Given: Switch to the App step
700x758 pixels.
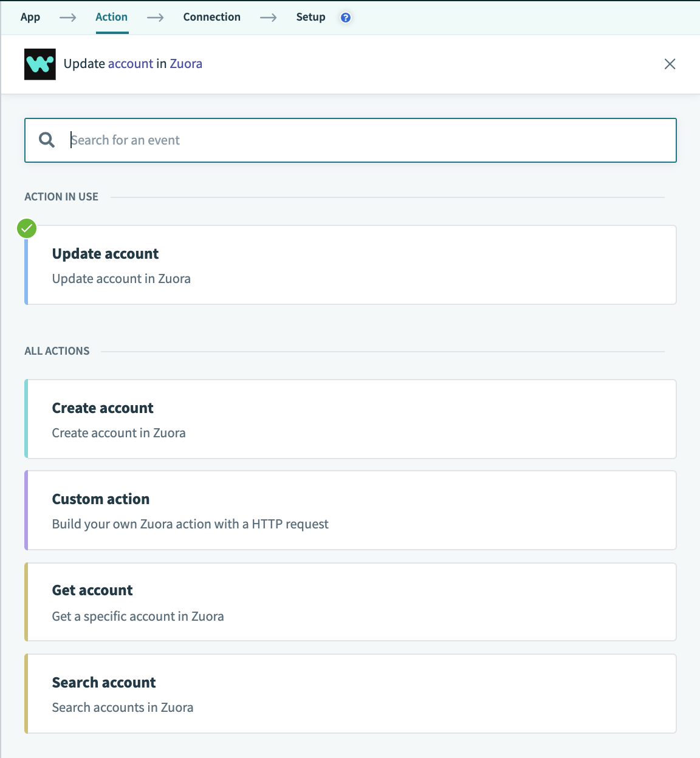Looking at the screenshot, I should coord(30,17).
